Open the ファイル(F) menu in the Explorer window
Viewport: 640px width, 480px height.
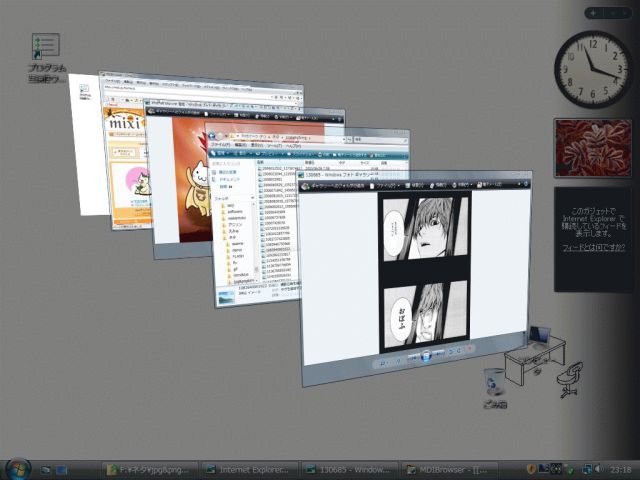pyautogui.click(x=221, y=145)
